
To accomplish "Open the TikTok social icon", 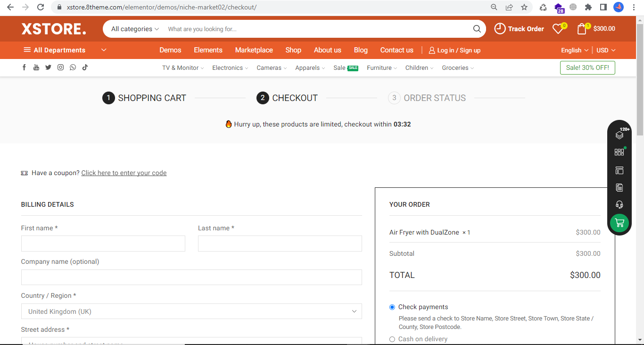I will coord(85,67).
